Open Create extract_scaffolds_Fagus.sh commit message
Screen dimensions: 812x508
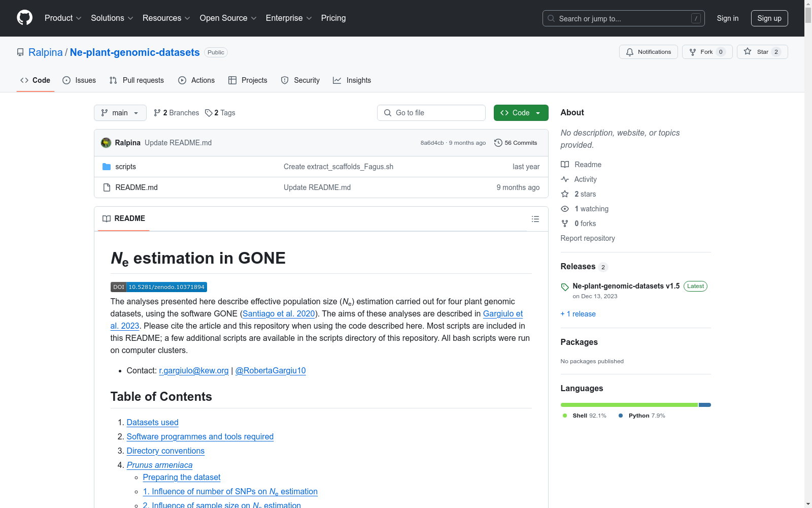tap(339, 167)
